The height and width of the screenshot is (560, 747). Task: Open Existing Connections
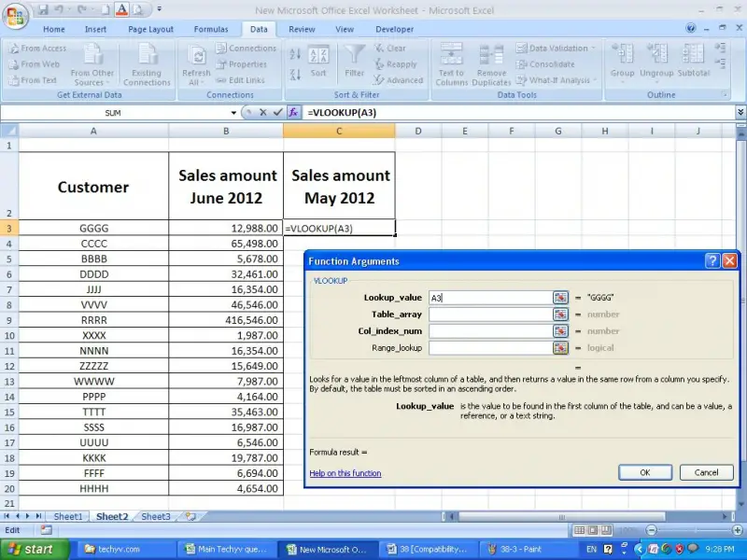tap(147, 64)
